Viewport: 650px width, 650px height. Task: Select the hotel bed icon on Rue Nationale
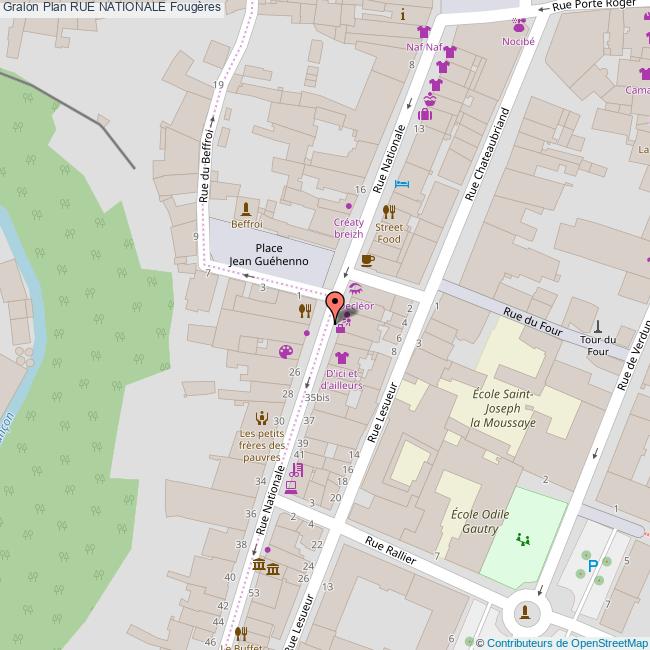pos(402,183)
